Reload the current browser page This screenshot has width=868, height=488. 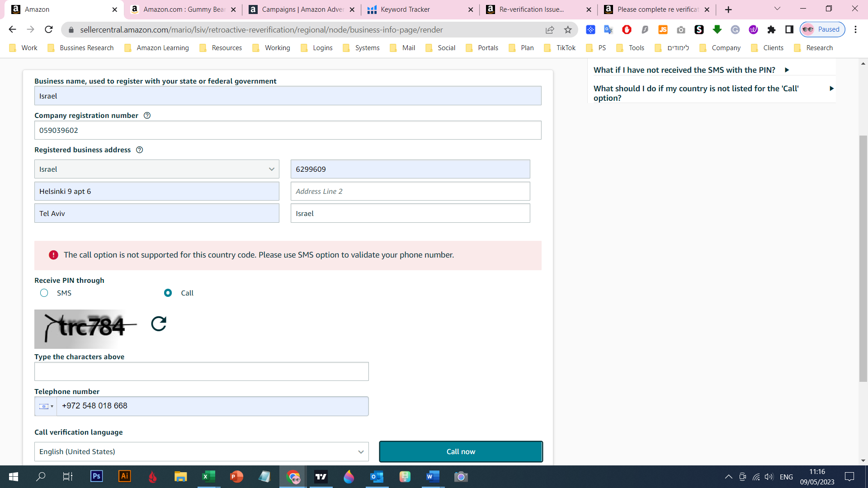(x=49, y=30)
